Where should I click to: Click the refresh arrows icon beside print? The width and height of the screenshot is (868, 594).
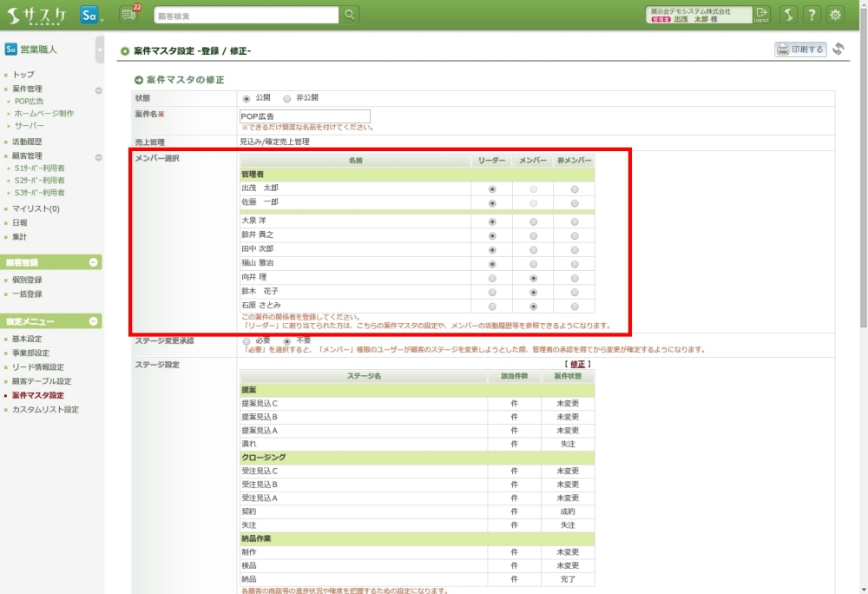click(838, 49)
